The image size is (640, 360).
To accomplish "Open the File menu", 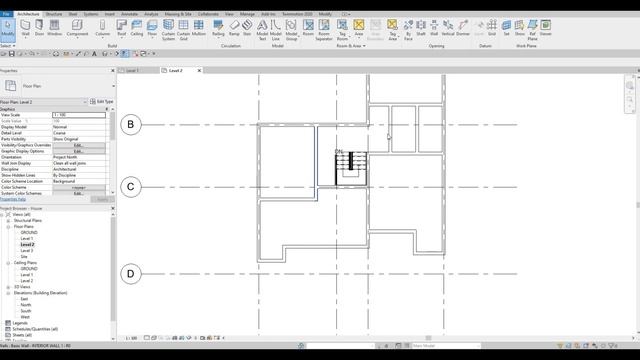I will tap(6, 14).
